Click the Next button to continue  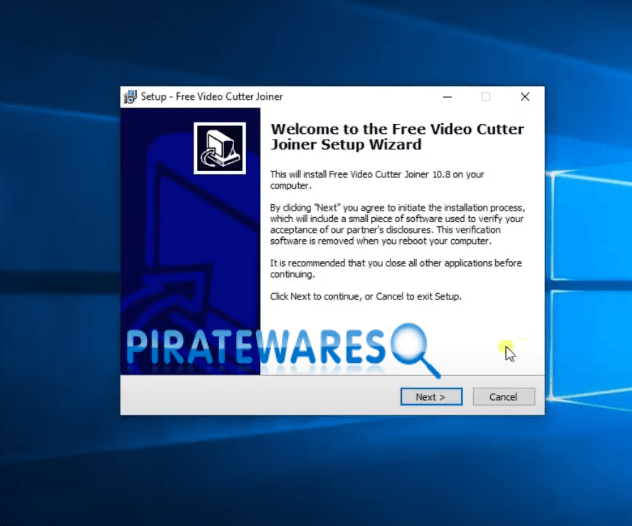[430, 397]
